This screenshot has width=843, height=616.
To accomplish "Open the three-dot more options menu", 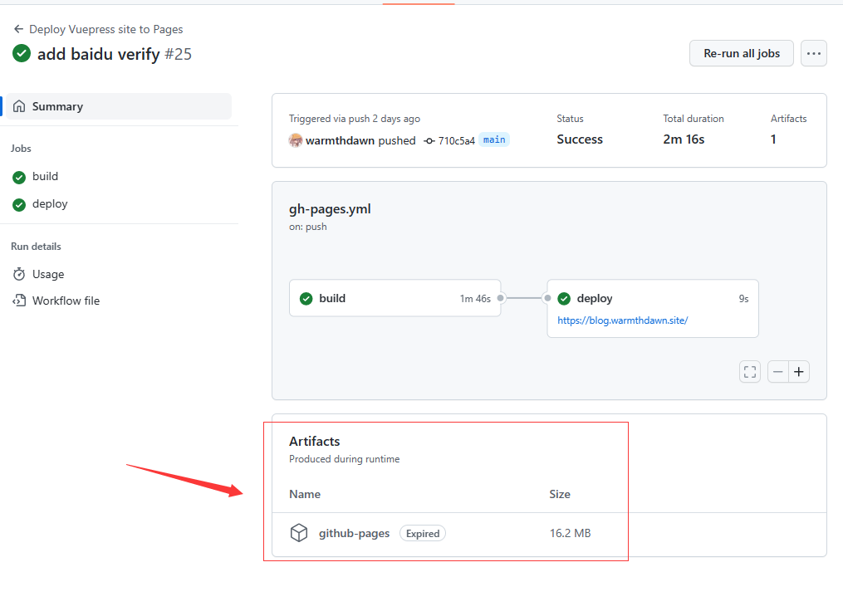I will (x=813, y=53).
